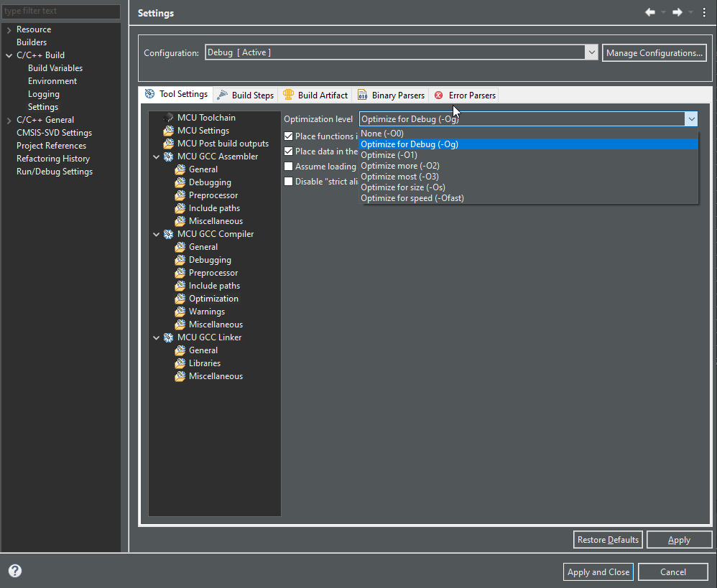Open the Environment page
The image size is (717, 588).
[52, 81]
